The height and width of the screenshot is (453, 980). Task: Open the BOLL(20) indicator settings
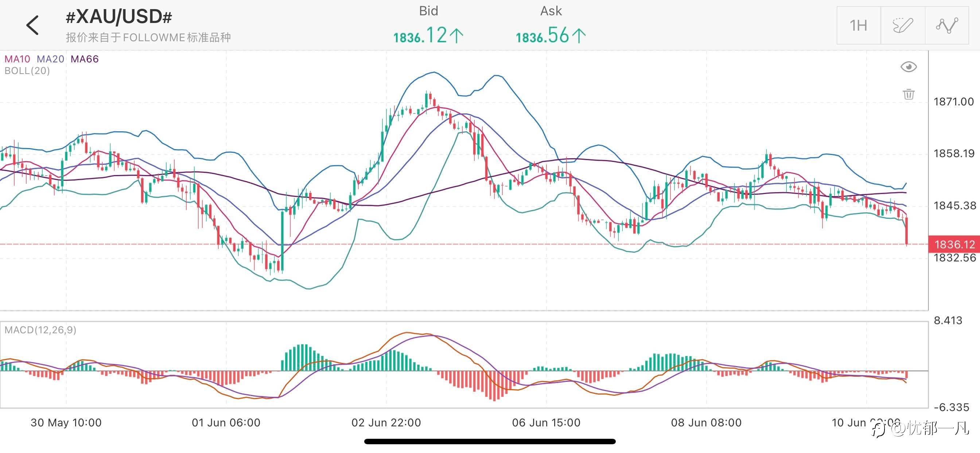tap(27, 71)
